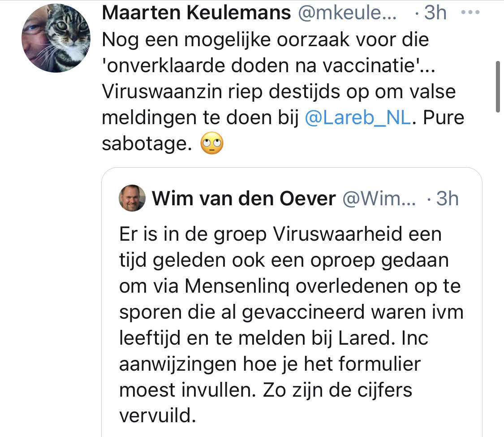The image size is (504, 437).
Task: Click the vertical scrollbar thumb
Action: [497, 87]
